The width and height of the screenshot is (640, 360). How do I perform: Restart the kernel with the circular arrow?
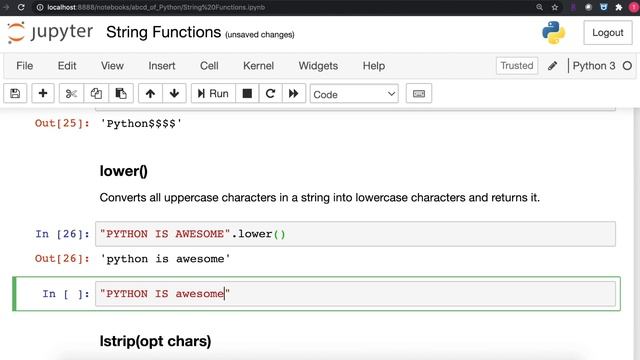pos(270,93)
